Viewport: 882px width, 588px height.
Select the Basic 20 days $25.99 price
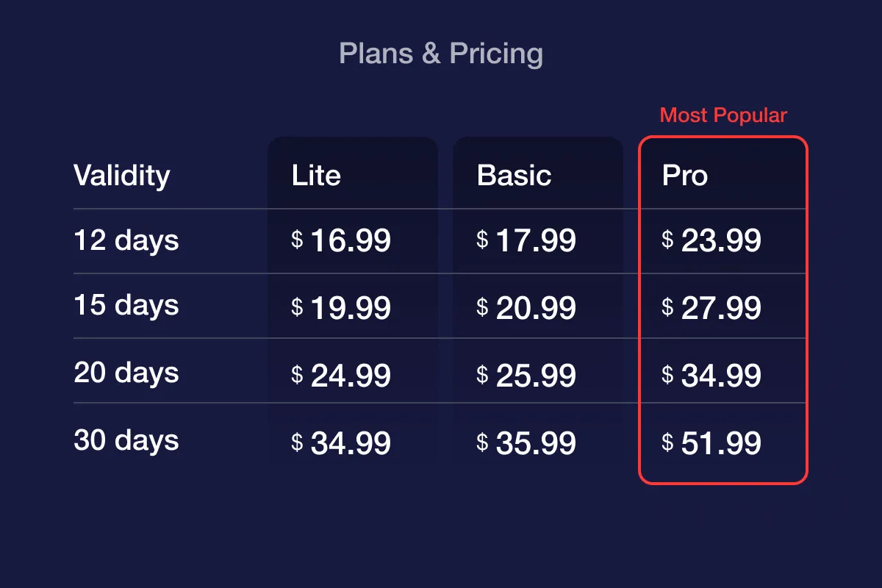pyautogui.click(x=526, y=376)
